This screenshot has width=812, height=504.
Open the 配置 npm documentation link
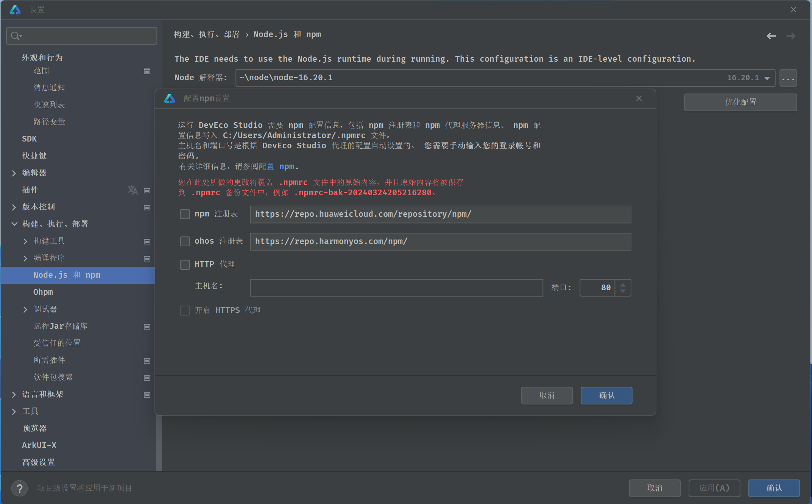[x=277, y=166]
